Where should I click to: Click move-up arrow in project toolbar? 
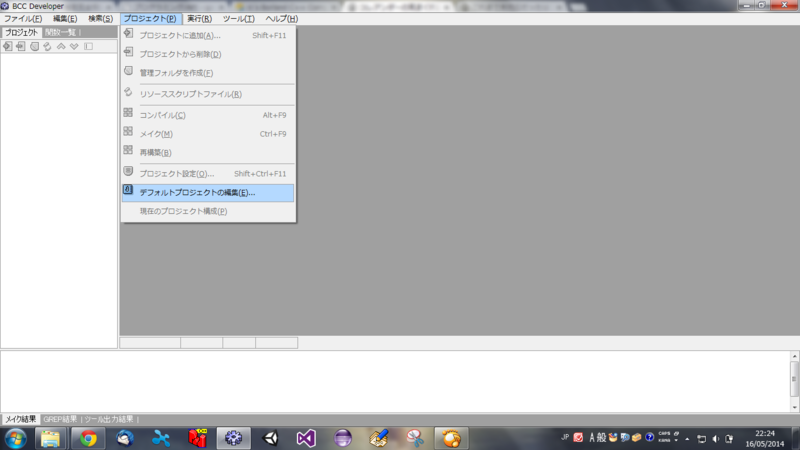pyautogui.click(x=61, y=46)
